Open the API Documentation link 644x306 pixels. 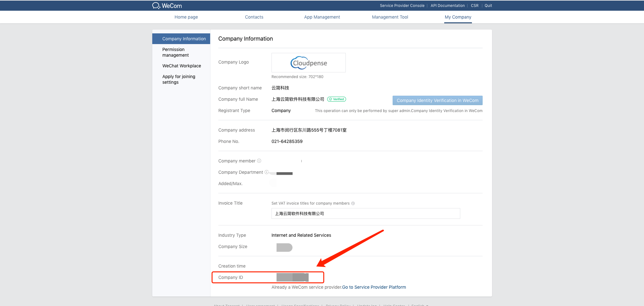pos(448,6)
